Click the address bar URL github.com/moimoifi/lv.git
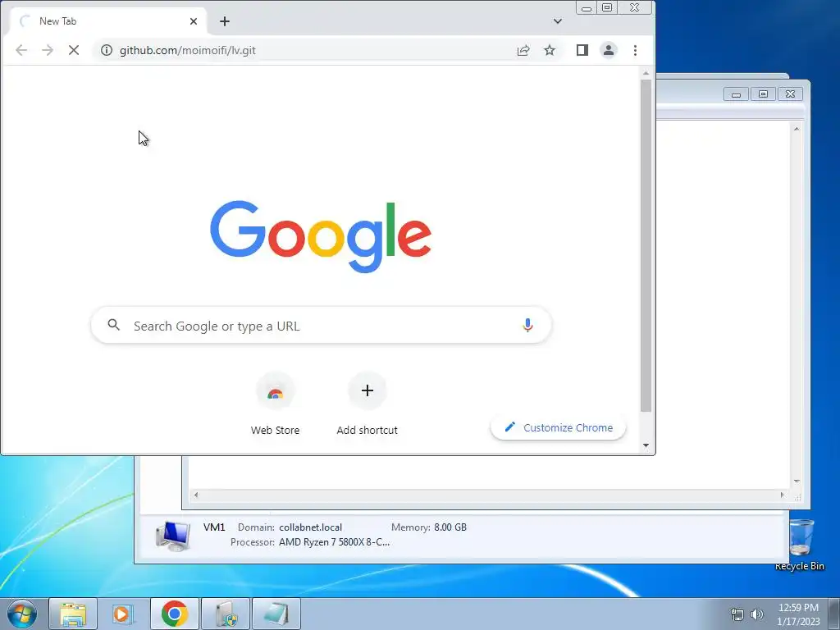The width and height of the screenshot is (840, 630). [188, 50]
